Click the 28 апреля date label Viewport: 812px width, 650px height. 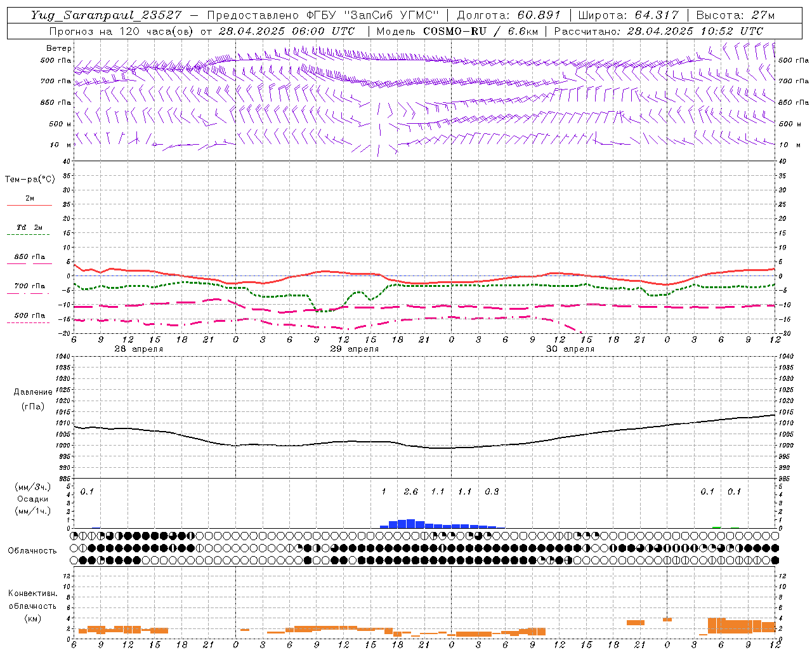click(x=138, y=348)
